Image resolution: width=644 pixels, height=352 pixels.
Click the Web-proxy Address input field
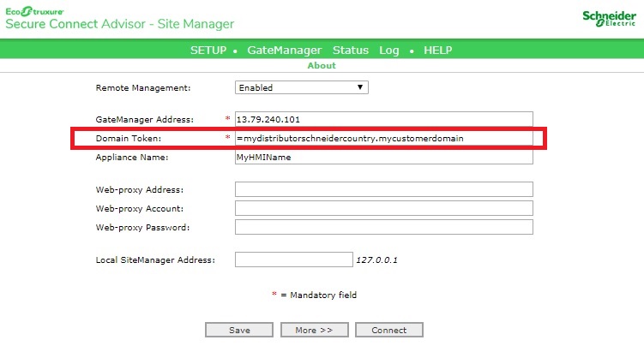[x=384, y=189]
